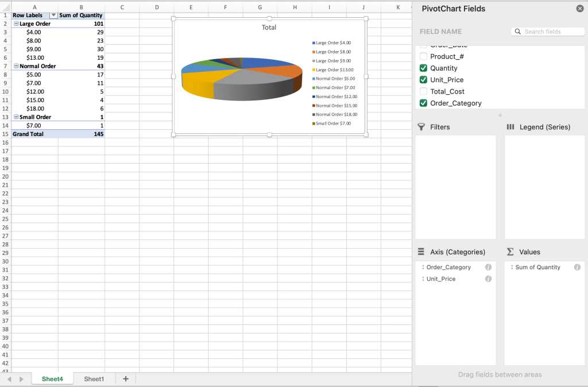Click the select-all corner of the worksheet
This screenshot has height=387, width=588.
pyautogui.click(x=6, y=7)
